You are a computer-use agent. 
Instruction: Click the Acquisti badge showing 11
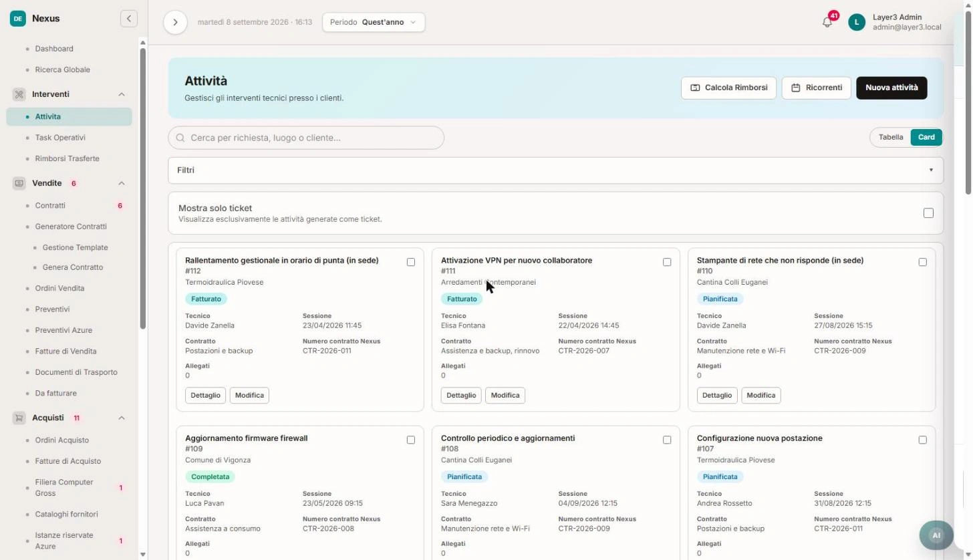[x=77, y=418]
